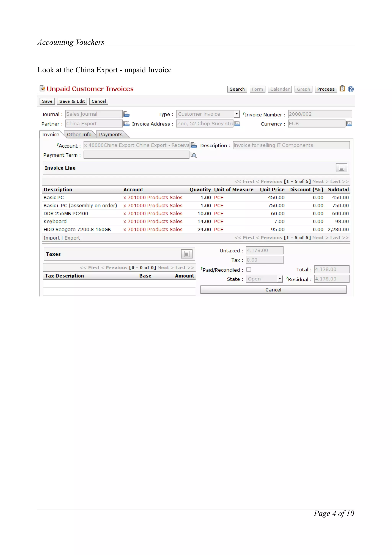Viewport: 392px width, 555px height.
Task: Click the Invoice Number field
Action: [x=320, y=114]
